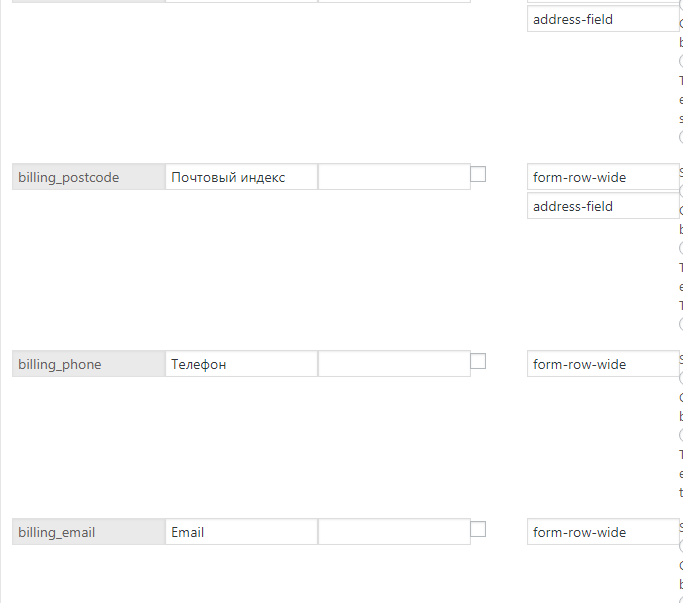683x603 pixels.
Task: Click the empty placeholder field for billing_email
Action: [x=393, y=532]
